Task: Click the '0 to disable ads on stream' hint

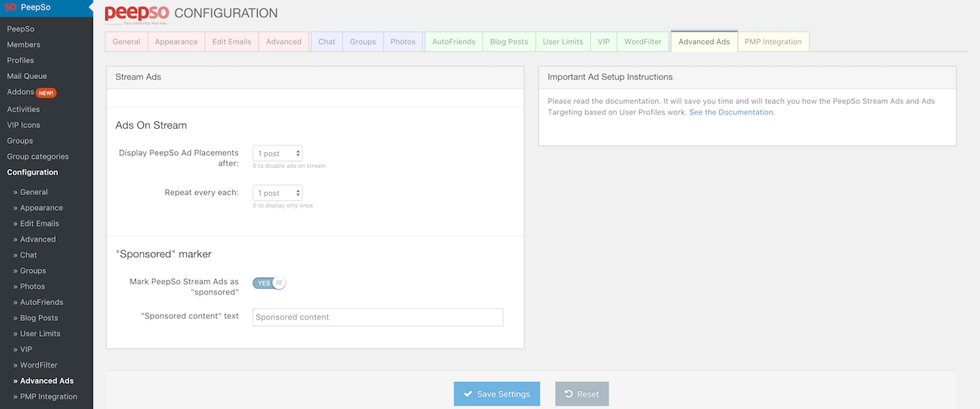Action: pos(289,166)
